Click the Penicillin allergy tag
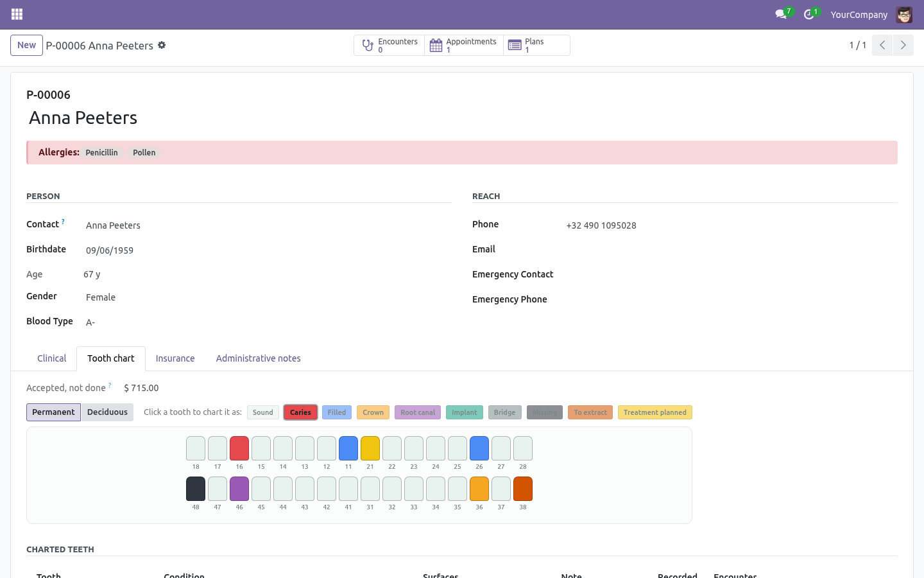Viewport: 924px width, 578px height. point(102,153)
